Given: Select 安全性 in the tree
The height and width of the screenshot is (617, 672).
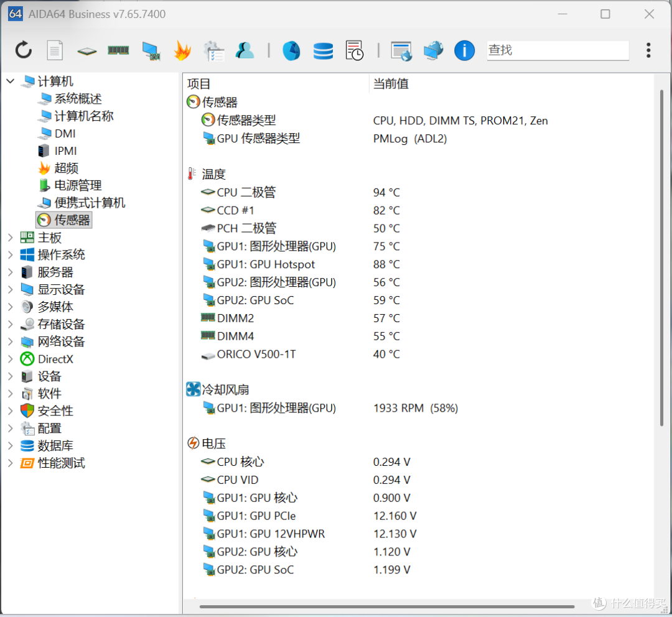Looking at the screenshot, I should pos(47,411).
